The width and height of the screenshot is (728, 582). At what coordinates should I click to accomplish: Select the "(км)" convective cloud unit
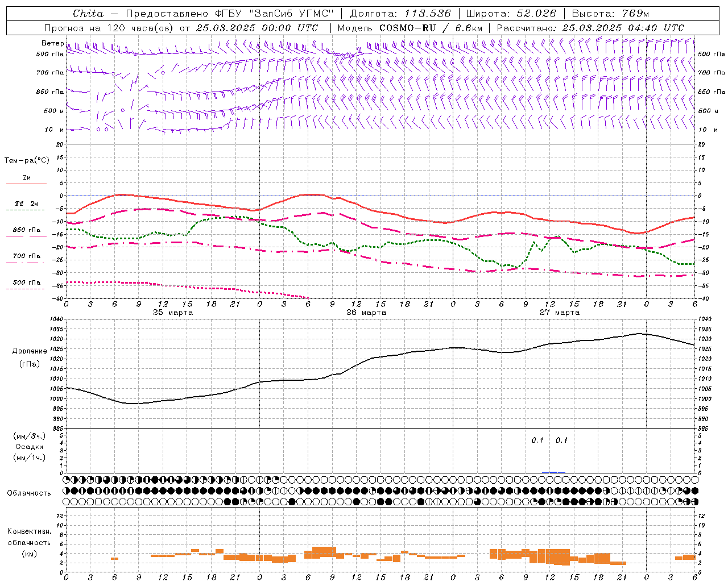(29, 554)
